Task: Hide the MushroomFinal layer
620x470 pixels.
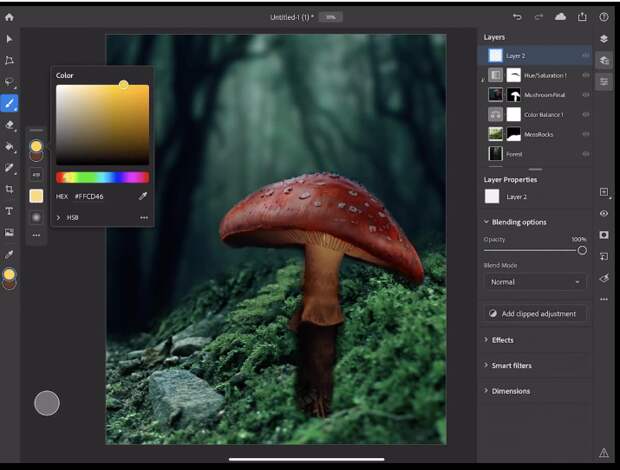Action: [x=585, y=95]
